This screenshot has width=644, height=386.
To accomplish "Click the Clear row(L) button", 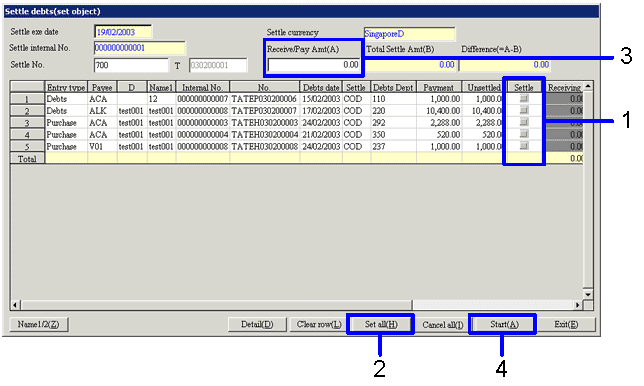I will [319, 324].
